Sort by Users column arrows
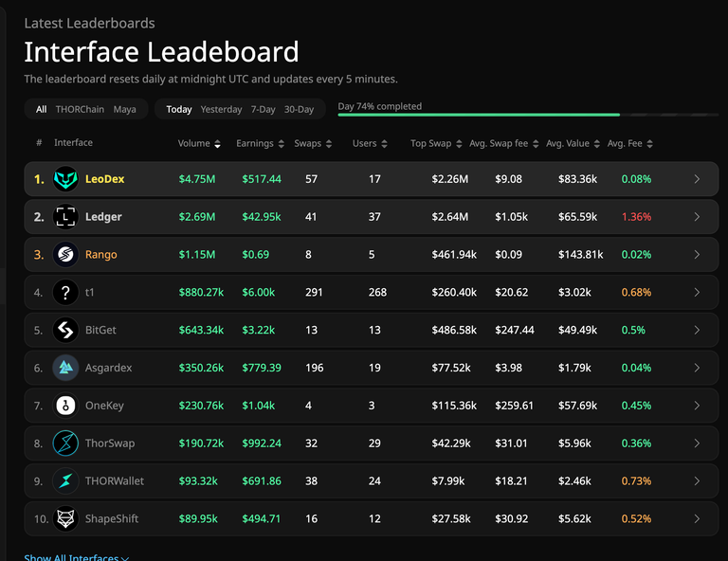Image resolution: width=728 pixels, height=561 pixels. [384, 144]
